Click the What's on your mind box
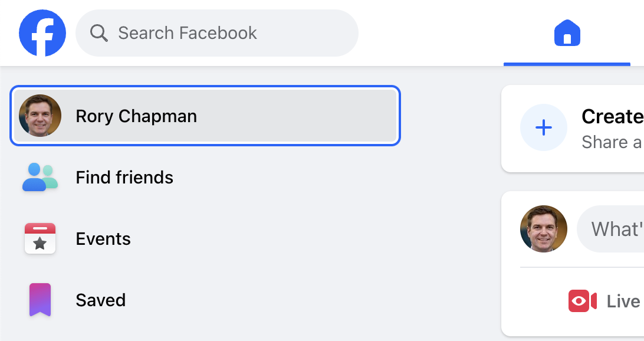The image size is (644, 341). coord(616,229)
